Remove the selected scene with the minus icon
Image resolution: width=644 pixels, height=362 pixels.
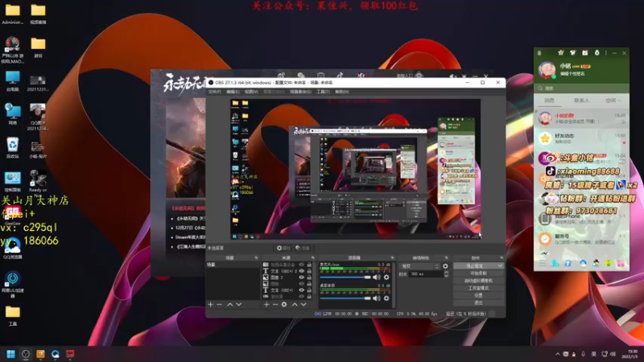pyautogui.click(x=219, y=305)
